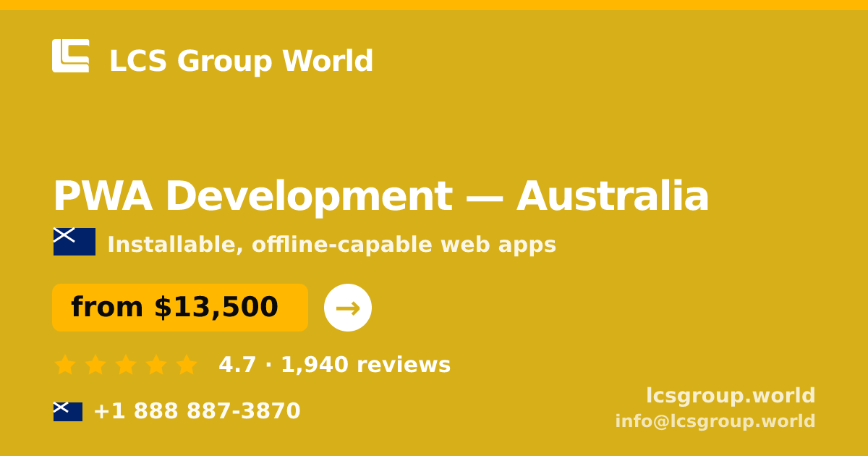
Task: Click the round arrow button
Action: pyautogui.click(x=348, y=308)
